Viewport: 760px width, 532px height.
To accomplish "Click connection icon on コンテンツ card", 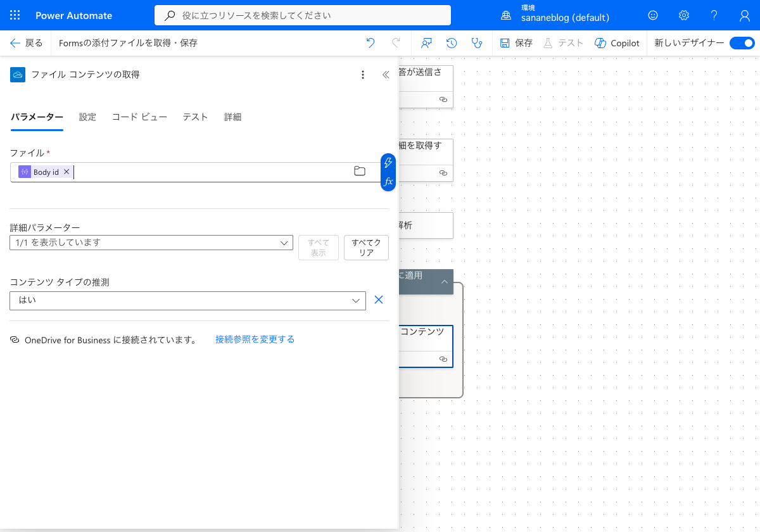I will [443, 359].
